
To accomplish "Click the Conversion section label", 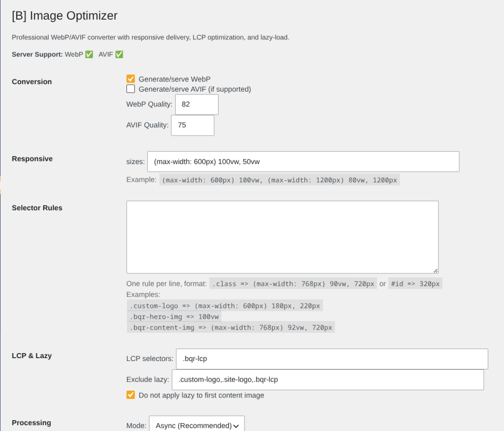I will click(32, 82).
